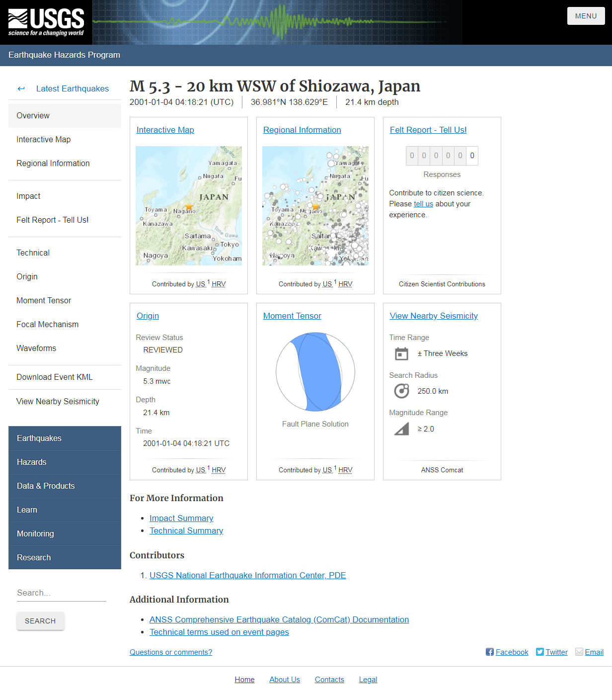
Task: Select Origin in sidebar
Action: (x=65, y=276)
